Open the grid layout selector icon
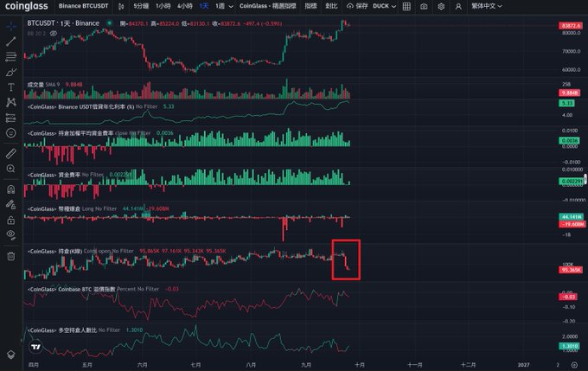 pyautogui.click(x=406, y=6)
